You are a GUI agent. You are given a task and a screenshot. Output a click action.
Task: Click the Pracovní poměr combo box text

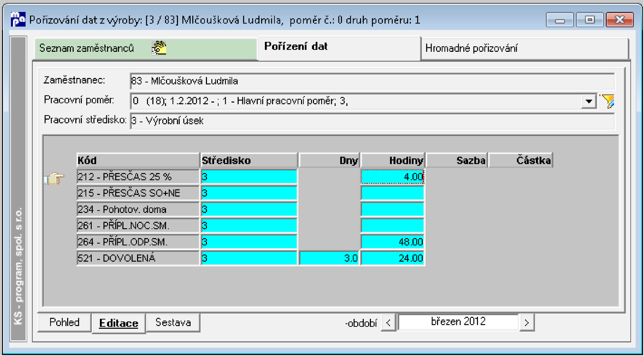pyautogui.click(x=356, y=101)
